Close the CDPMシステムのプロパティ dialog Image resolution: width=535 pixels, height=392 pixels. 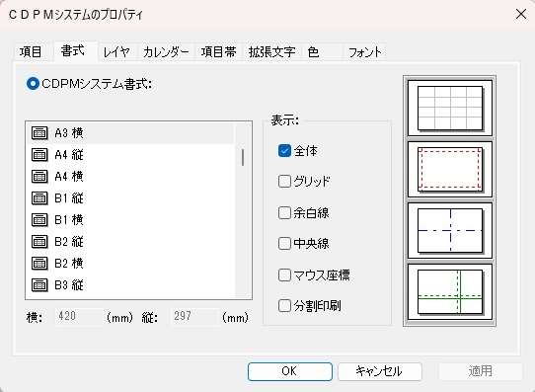click(521, 15)
